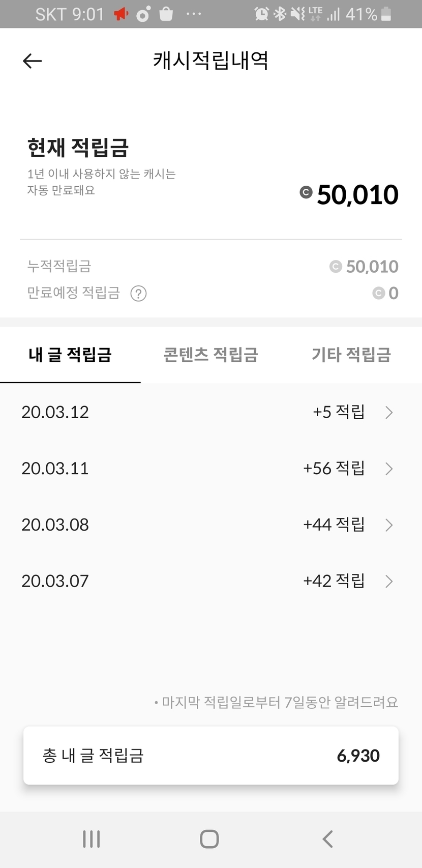The width and height of the screenshot is (422, 868).
Task: Tap the 누적적립금 amount 50,010
Action: point(372,267)
